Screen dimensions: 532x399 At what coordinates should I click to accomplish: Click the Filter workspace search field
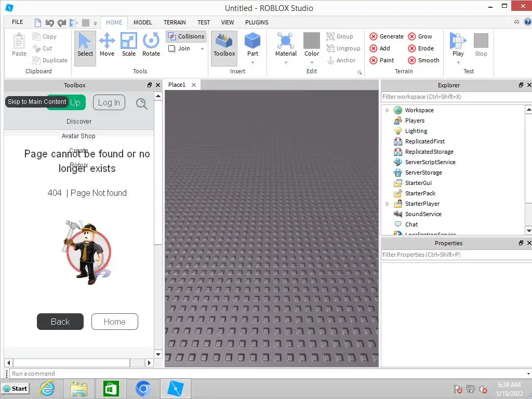[456, 97]
